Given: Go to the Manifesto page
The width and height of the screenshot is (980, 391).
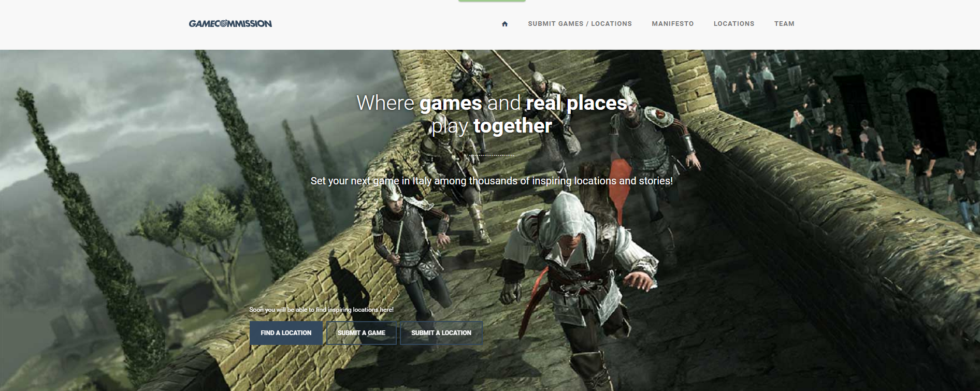Looking at the screenshot, I should tap(672, 24).
